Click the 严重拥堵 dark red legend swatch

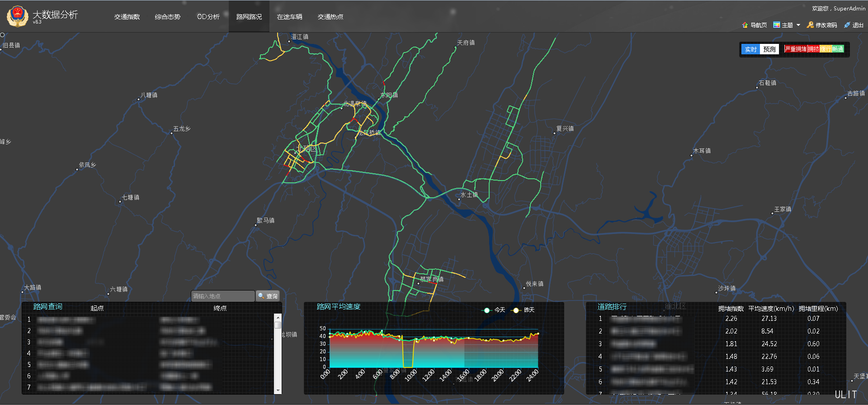tap(796, 49)
